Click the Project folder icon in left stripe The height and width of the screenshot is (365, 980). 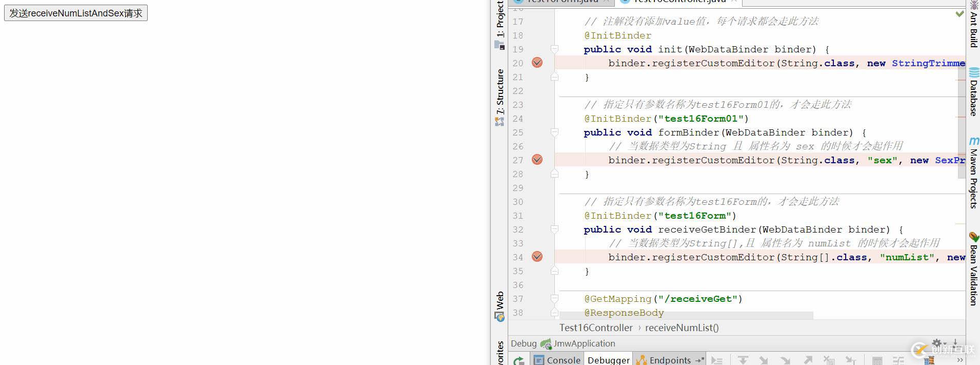[x=499, y=45]
